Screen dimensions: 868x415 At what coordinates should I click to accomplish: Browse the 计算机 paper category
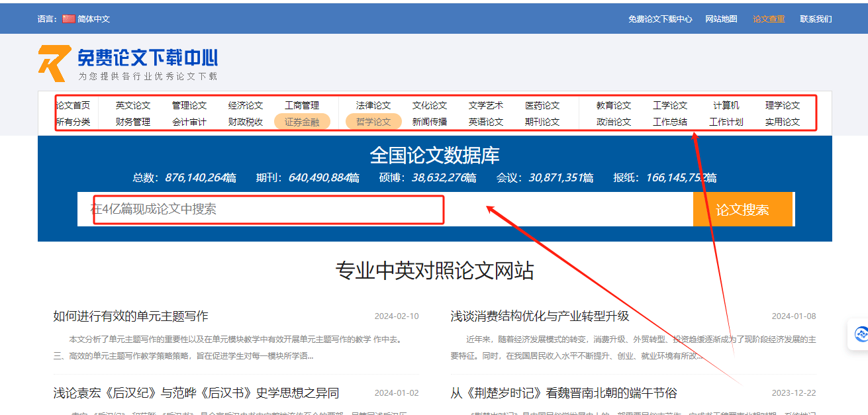(726, 105)
